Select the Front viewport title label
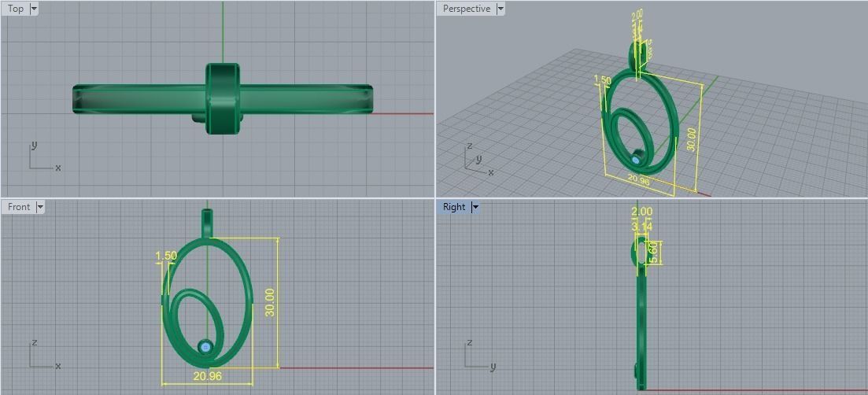This screenshot has height=395, width=868. pyautogui.click(x=19, y=207)
